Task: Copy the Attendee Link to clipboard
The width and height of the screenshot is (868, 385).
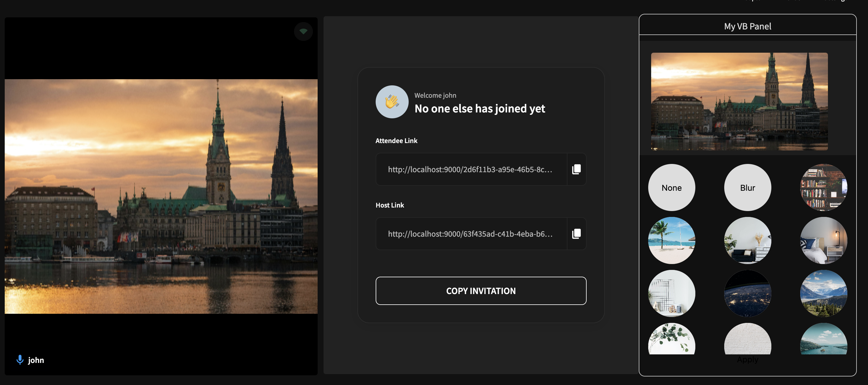Action: (x=576, y=169)
